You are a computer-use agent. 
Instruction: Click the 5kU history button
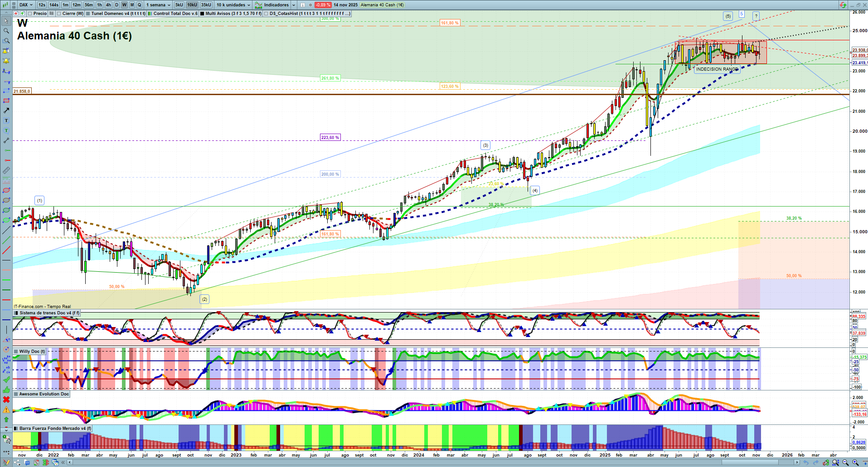coord(179,5)
